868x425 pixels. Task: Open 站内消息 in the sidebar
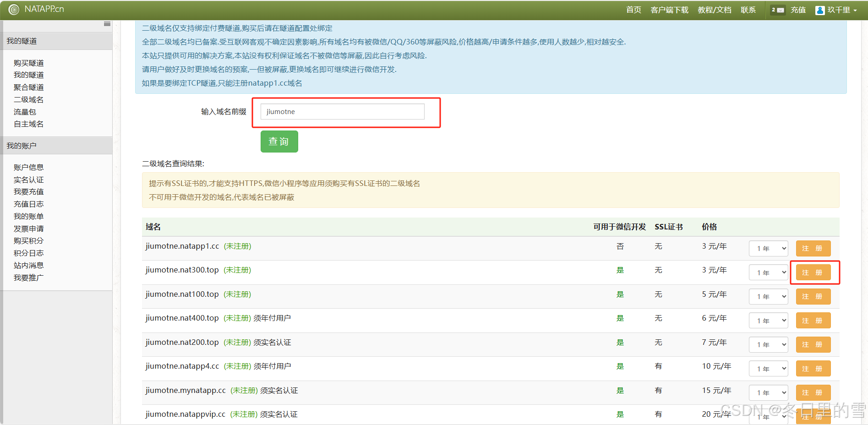pos(29,265)
